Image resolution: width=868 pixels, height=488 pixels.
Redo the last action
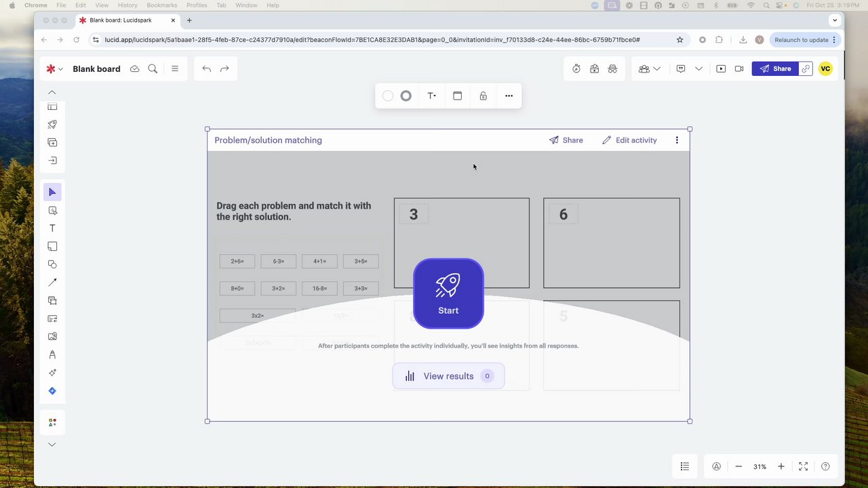coord(224,68)
